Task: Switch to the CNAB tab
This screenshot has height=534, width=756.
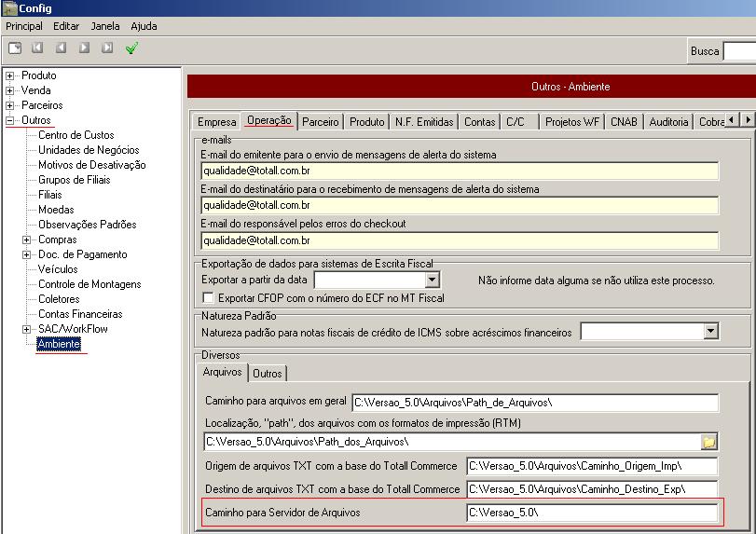Action: pyautogui.click(x=624, y=122)
